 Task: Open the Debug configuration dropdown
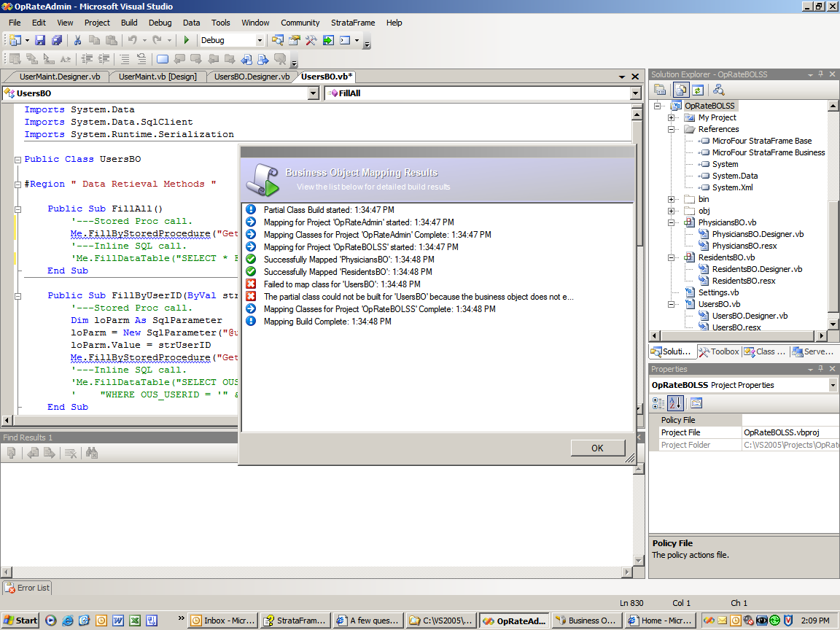260,41
